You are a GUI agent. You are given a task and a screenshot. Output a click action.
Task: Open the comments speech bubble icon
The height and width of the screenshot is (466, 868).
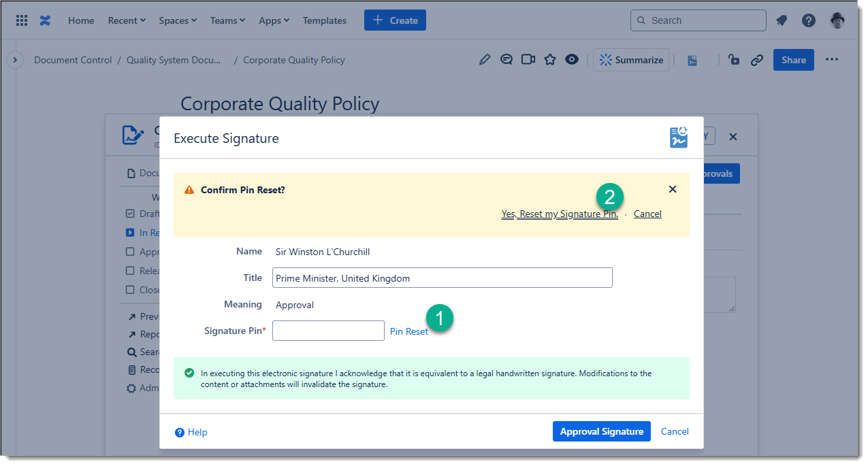point(506,60)
